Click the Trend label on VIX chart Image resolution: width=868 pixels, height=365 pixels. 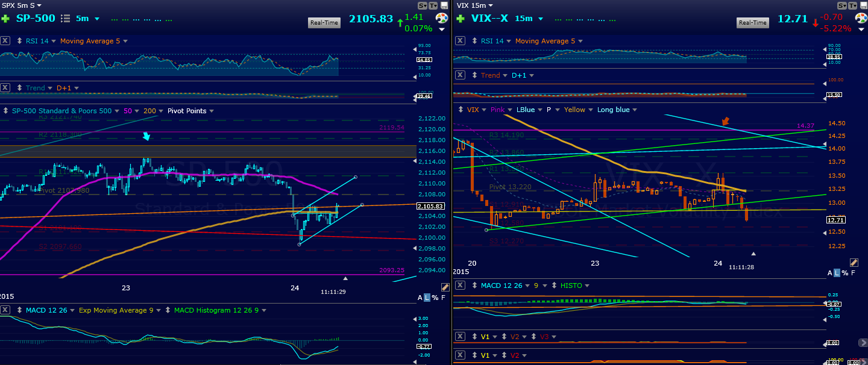click(x=490, y=75)
